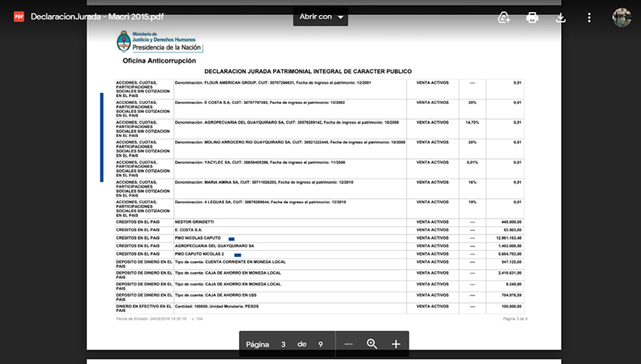Reset zoom using the magnifier icon
This screenshot has width=641, height=364.
tap(372, 344)
